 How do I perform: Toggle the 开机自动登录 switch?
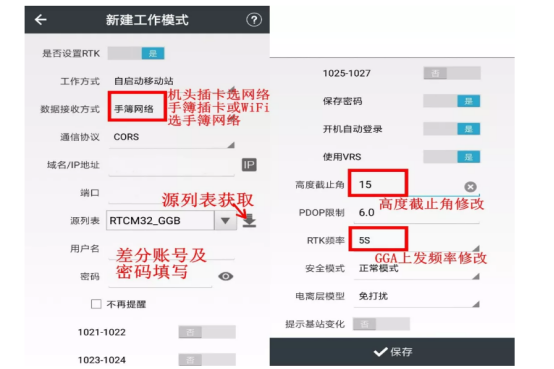point(452,129)
